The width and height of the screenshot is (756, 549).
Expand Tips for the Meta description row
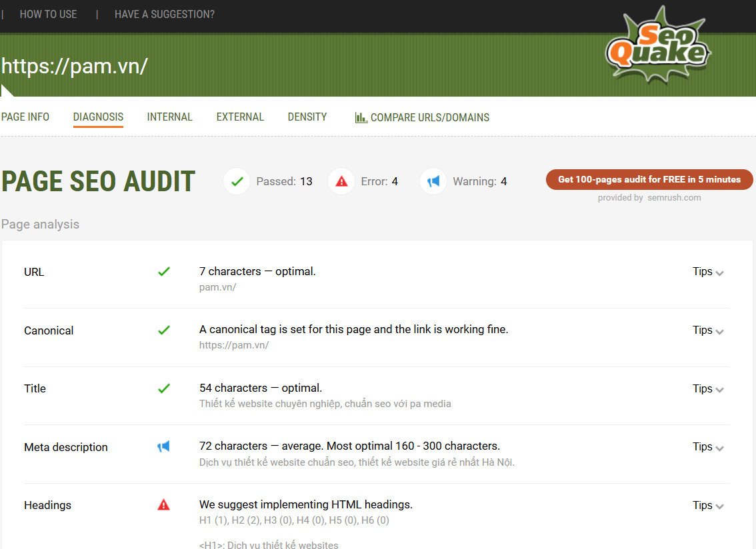(708, 447)
